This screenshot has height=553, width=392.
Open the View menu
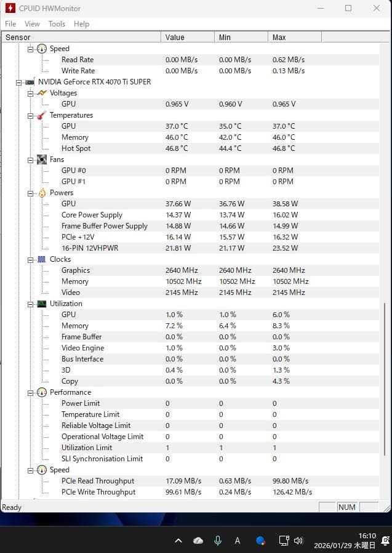(x=32, y=23)
